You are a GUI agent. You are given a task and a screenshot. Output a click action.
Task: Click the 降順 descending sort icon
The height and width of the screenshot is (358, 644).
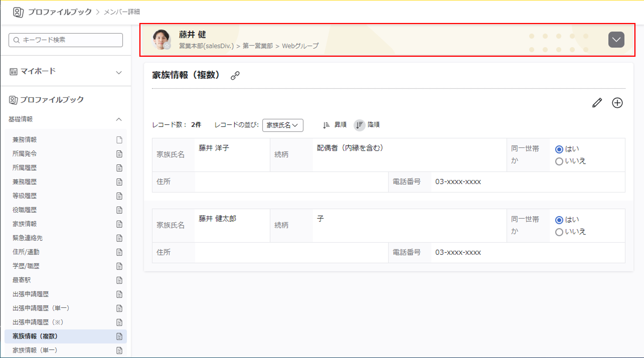click(359, 125)
